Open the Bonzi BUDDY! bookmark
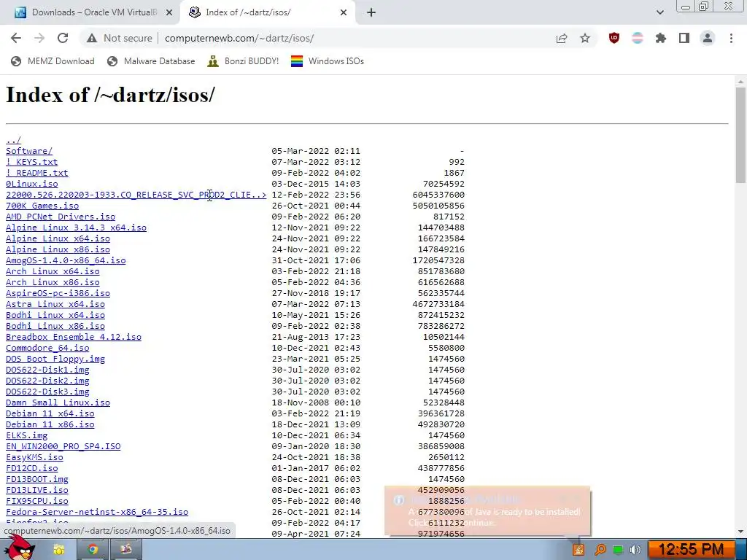This screenshot has height=560, width=747. tap(244, 61)
